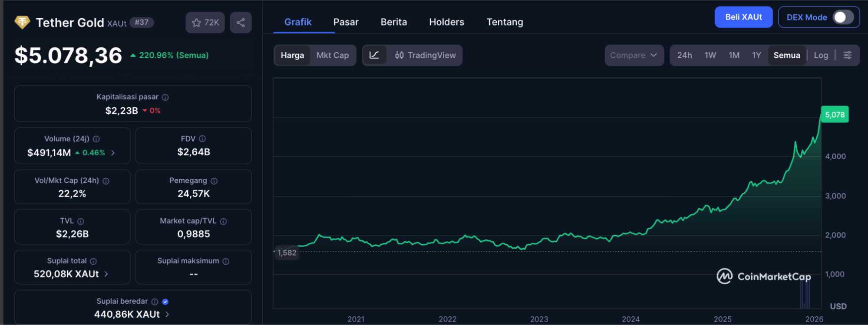868x325 pixels.
Task: Click the 4,000 price axis label
Action: click(x=835, y=157)
